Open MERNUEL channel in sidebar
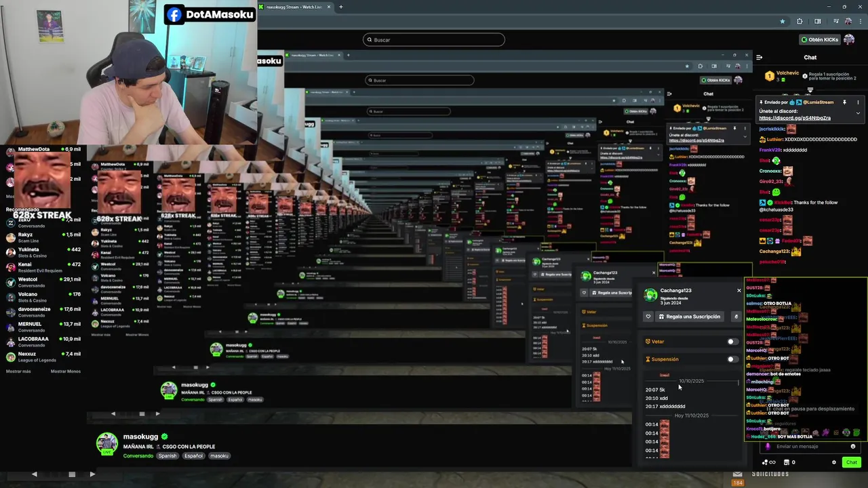 (43, 327)
